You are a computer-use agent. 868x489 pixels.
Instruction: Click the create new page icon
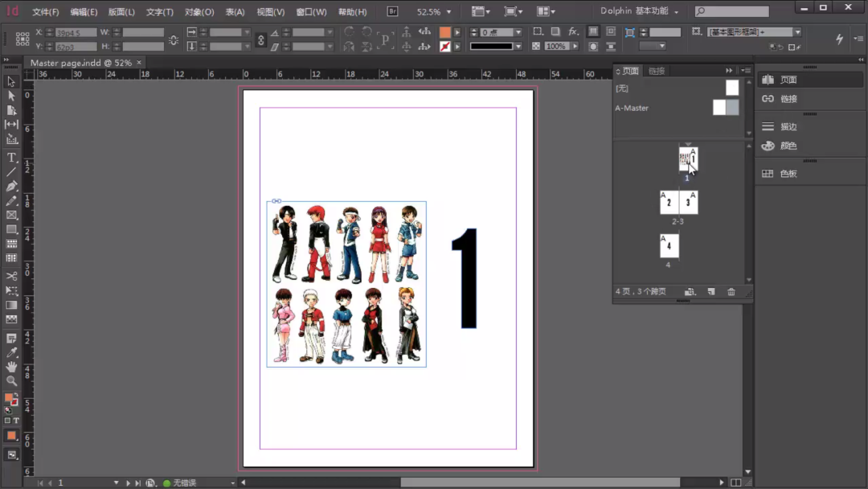(711, 291)
